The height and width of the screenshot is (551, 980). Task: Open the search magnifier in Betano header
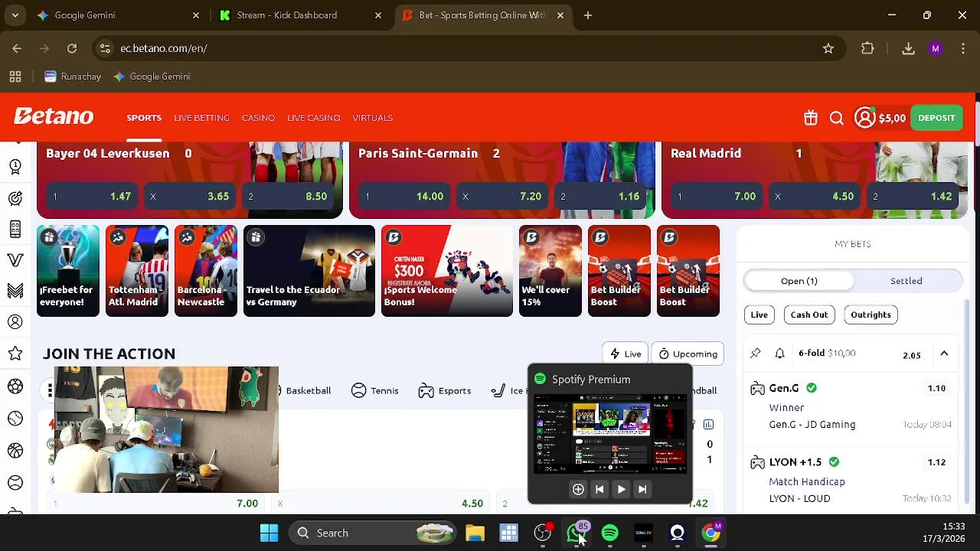837,118
